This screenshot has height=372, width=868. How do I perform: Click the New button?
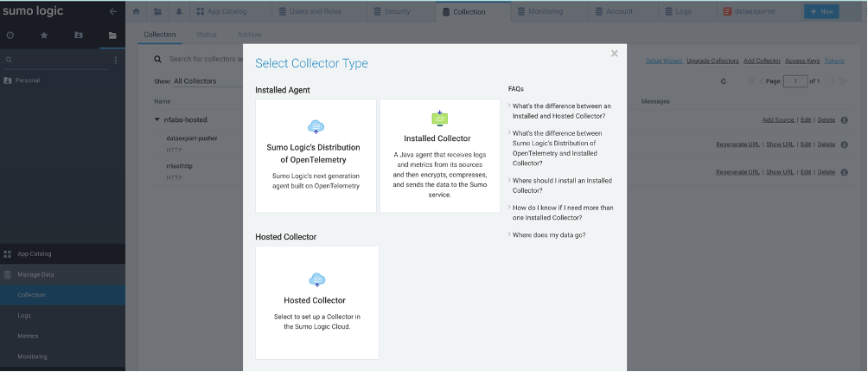[820, 11]
